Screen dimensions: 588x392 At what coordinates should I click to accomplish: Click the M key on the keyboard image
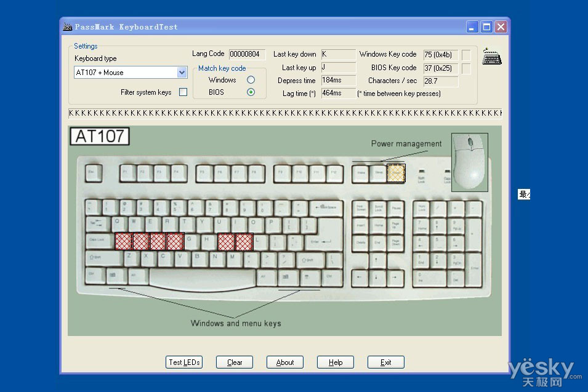(x=235, y=259)
